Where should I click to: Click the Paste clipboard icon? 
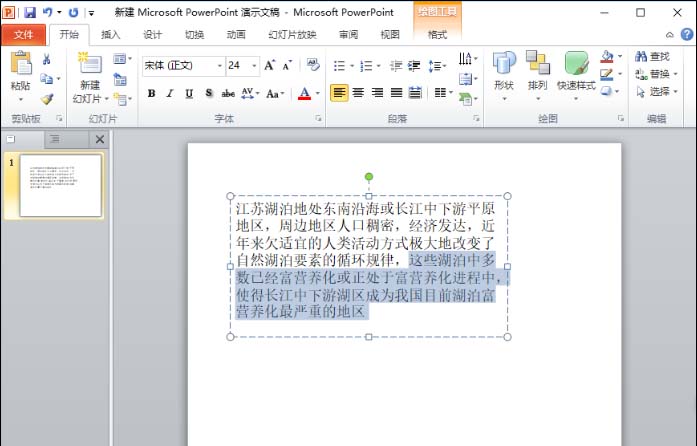(20, 63)
